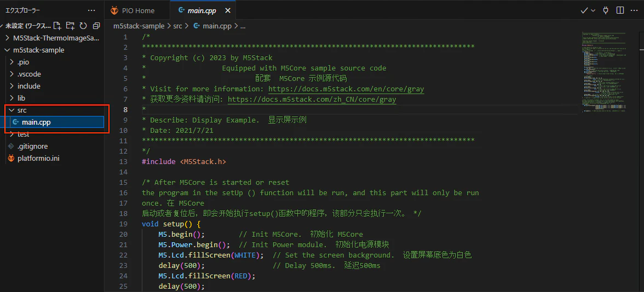
Task: Collapse the 未設定 workspace section header
Action: click(28, 25)
